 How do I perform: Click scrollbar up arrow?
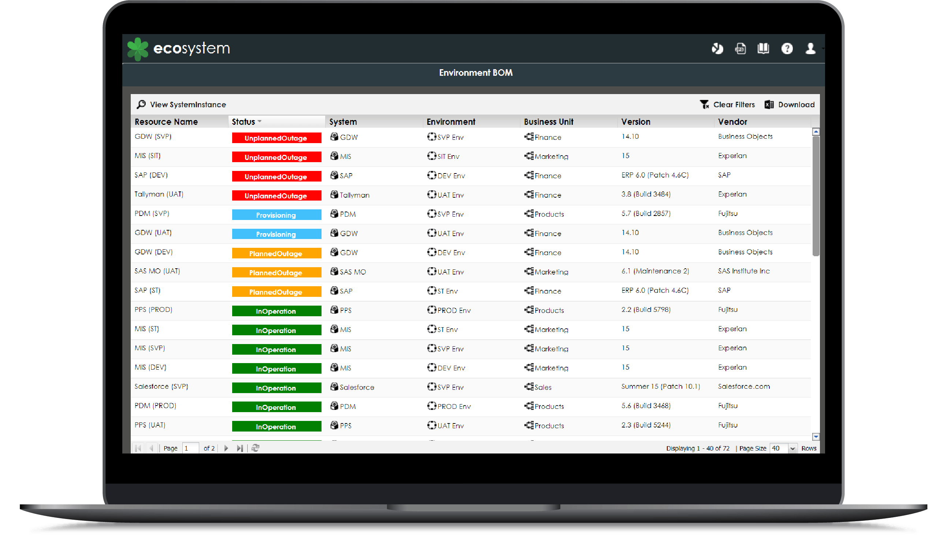click(x=816, y=132)
